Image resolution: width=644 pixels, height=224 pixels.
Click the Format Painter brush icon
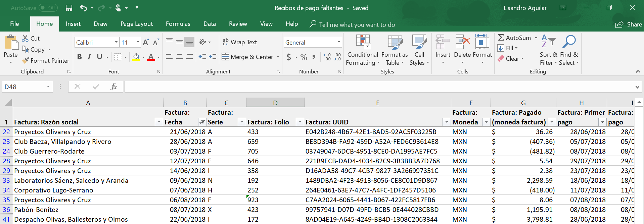tap(26, 61)
